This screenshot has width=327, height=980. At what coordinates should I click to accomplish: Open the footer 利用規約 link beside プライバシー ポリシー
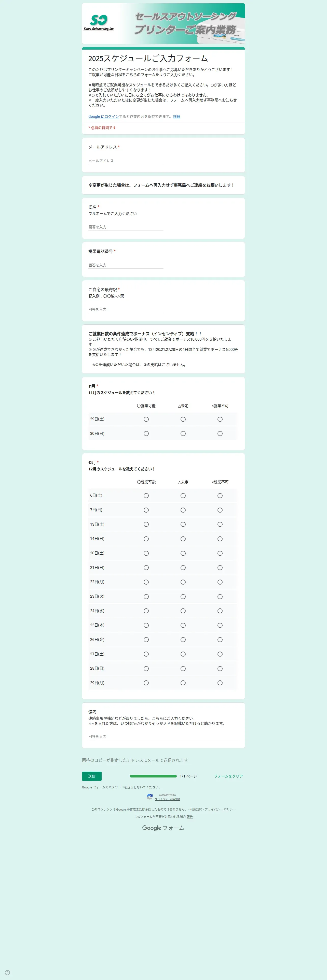(x=196, y=809)
